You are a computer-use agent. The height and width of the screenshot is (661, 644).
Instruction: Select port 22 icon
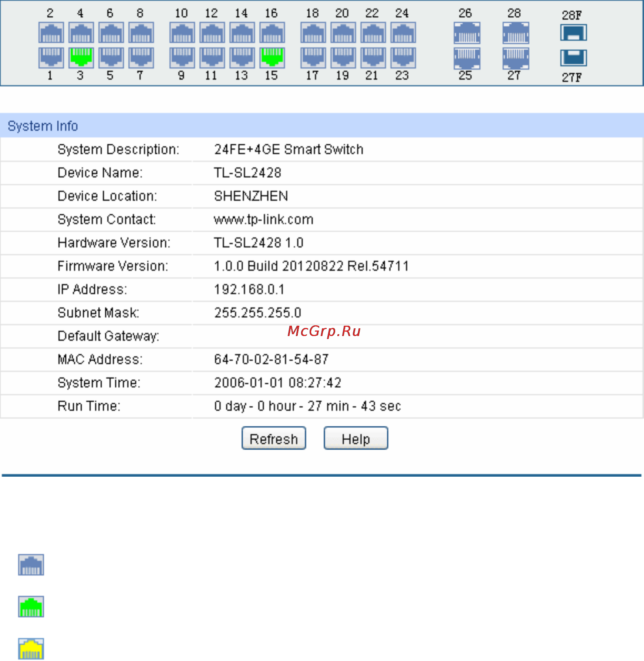coord(373,33)
